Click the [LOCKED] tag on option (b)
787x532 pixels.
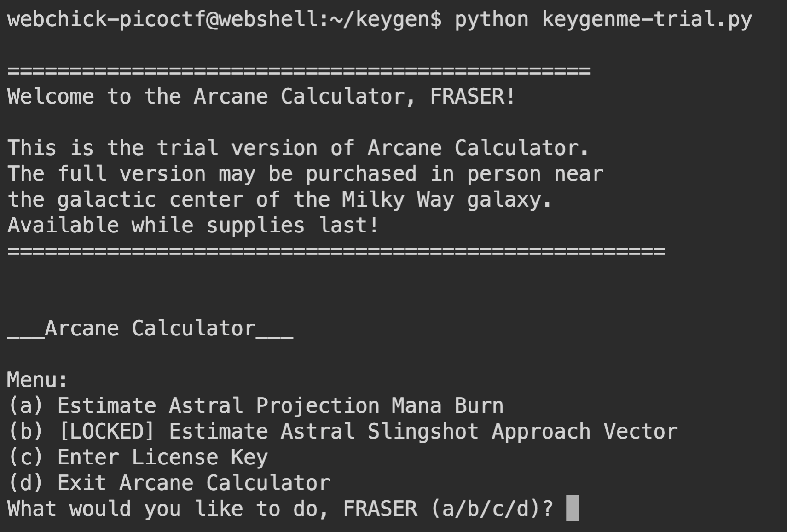[x=107, y=432]
